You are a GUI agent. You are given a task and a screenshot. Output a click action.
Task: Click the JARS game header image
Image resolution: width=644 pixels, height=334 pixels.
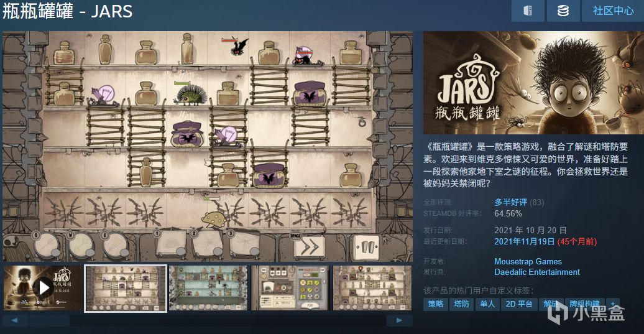(x=533, y=83)
